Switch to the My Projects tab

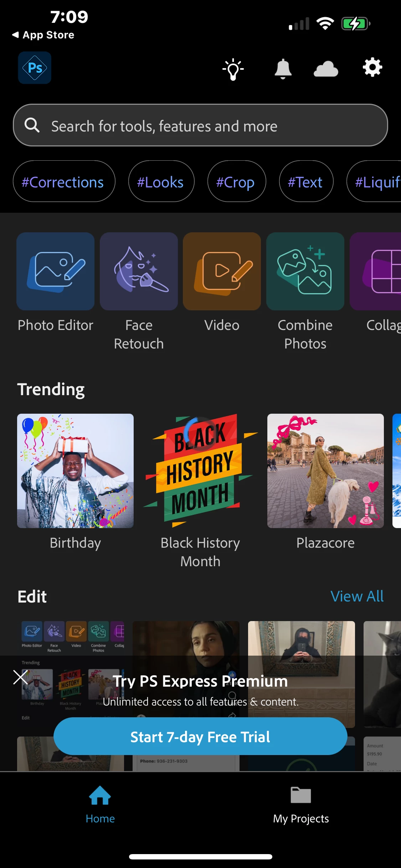[301, 805]
